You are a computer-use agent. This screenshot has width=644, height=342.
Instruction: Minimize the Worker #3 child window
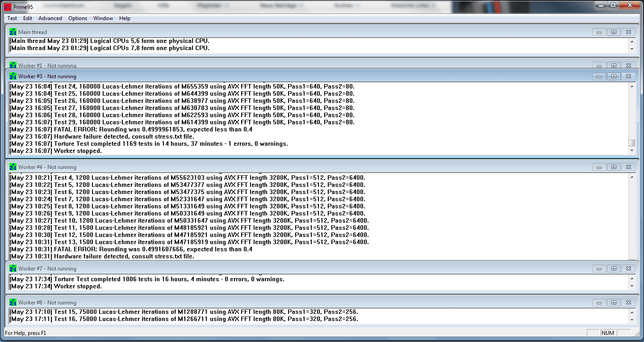pyautogui.click(x=599, y=76)
